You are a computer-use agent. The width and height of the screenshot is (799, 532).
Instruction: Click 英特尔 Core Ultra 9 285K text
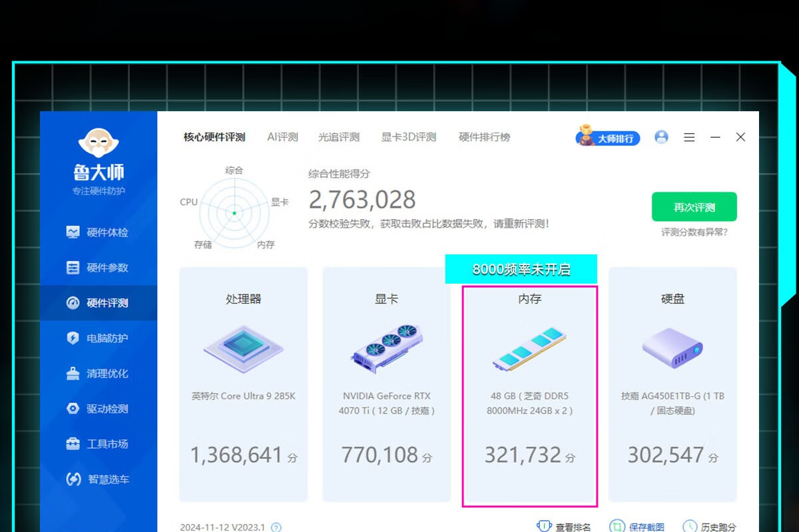[244, 396]
